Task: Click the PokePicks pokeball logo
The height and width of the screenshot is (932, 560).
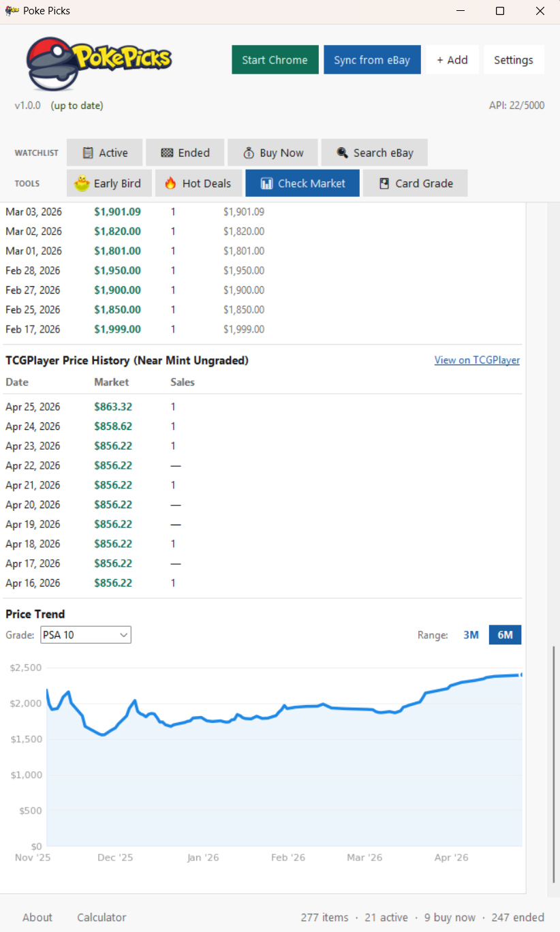Action: [x=99, y=63]
